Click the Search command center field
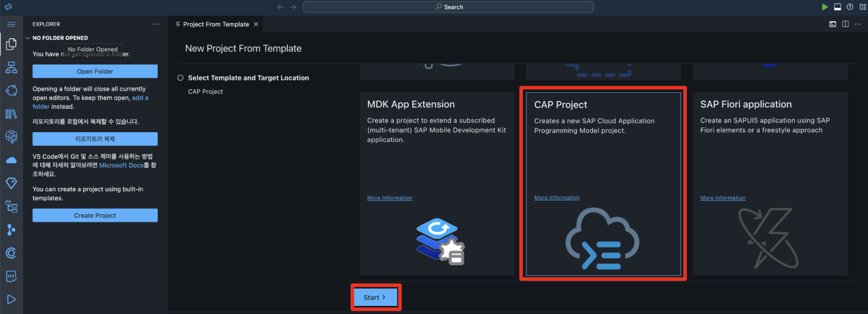Image resolution: width=868 pixels, height=314 pixels. pyautogui.click(x=448, y=7)
